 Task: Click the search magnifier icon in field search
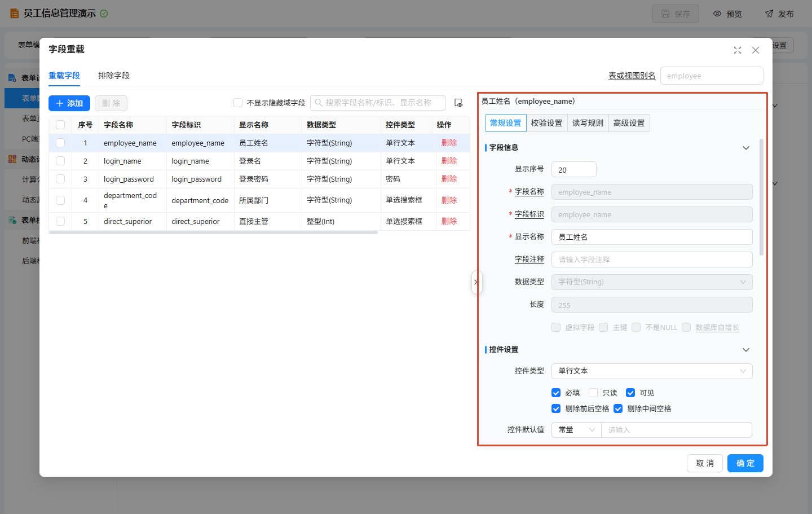click(x=319, y=103)
